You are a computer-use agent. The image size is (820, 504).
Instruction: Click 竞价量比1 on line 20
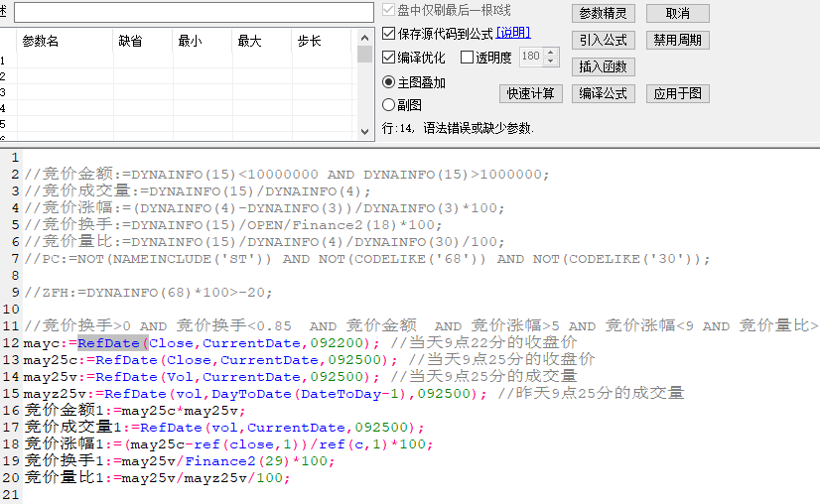tap(64, 477)
